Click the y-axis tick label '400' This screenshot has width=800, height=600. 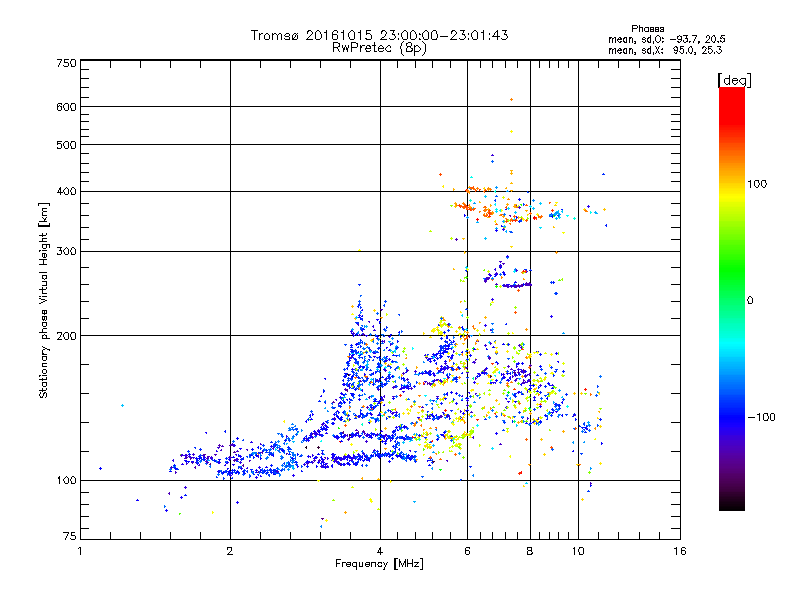(x=66, y=192)
